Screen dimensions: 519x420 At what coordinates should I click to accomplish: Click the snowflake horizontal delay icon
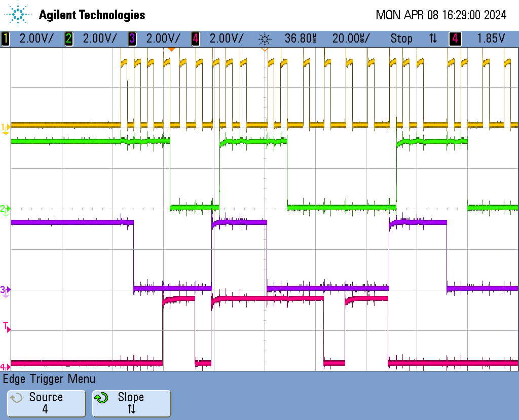click(x=264, y=38)
